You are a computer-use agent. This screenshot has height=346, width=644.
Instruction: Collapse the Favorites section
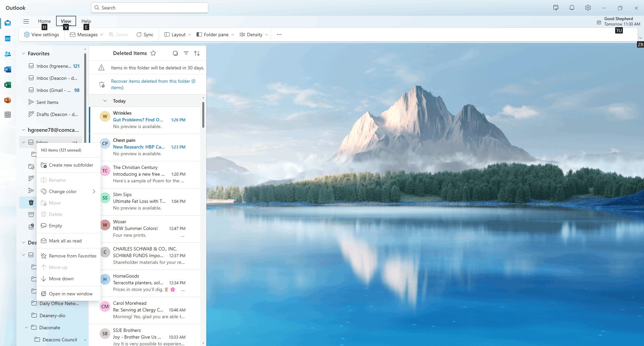point(23,53)
